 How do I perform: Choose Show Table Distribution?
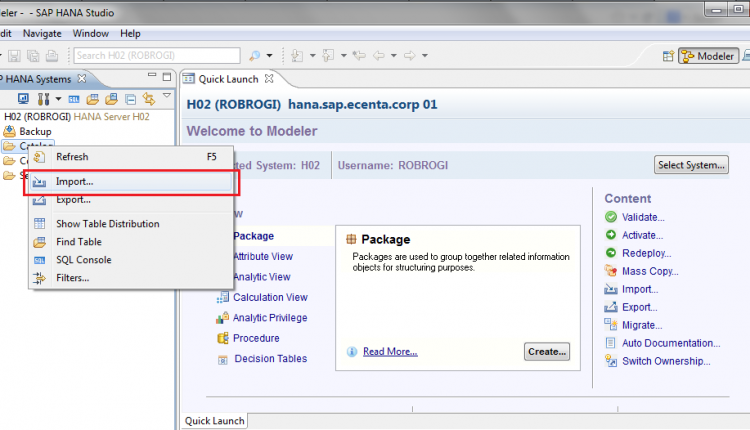pyautogui.click(x=131, y=224)
